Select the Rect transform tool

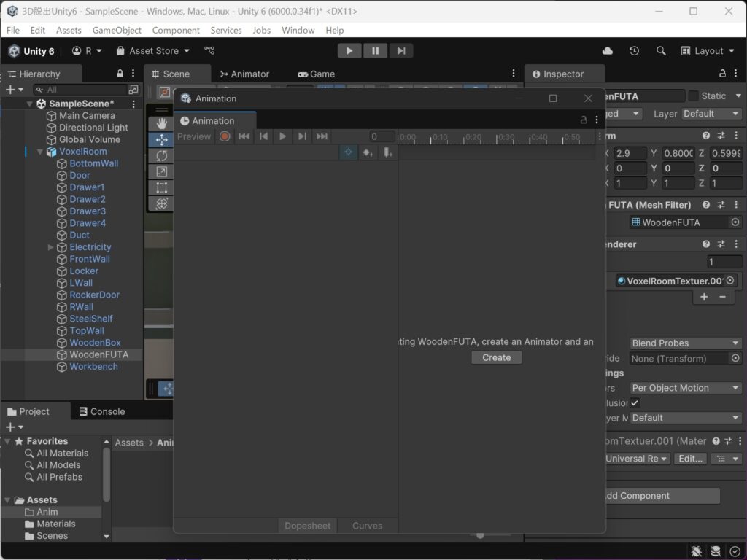(x=161, y=187)
